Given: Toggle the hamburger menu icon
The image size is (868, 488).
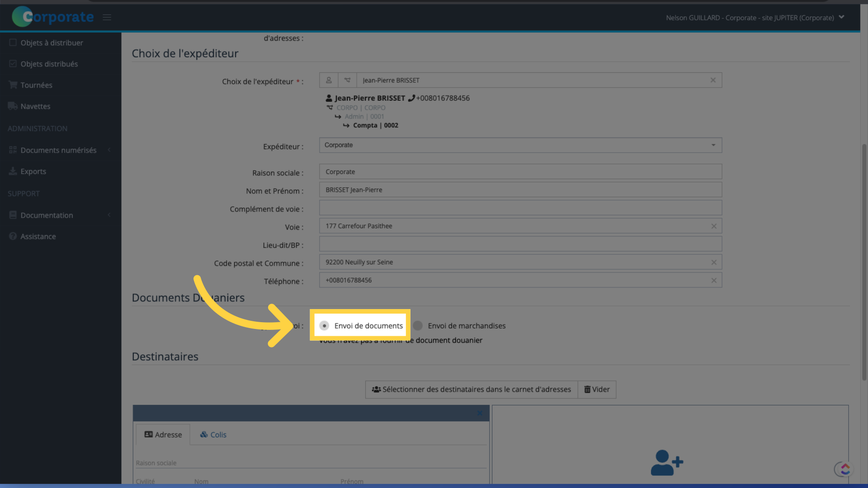Looking at the screenshot, I should coord(107,16).
